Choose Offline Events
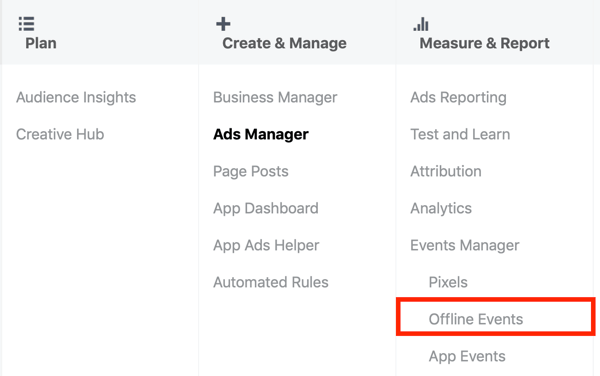 click(x=476, y=319)
